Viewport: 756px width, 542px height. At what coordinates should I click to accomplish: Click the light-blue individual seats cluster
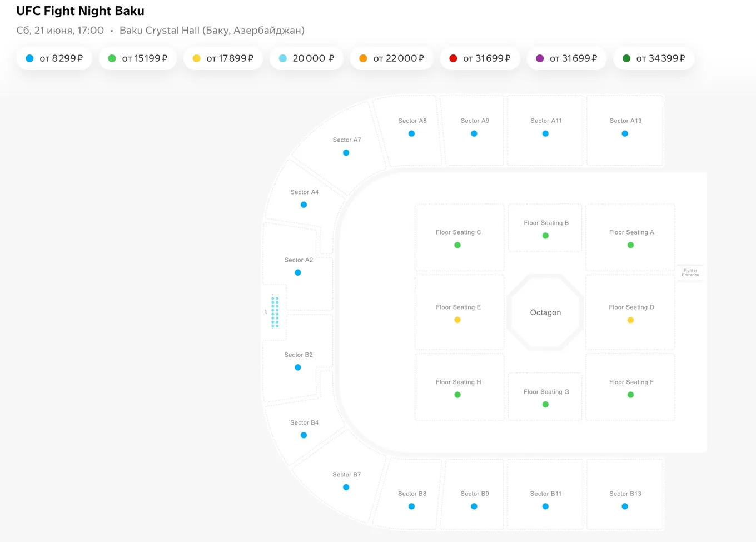tap(275, 311)
